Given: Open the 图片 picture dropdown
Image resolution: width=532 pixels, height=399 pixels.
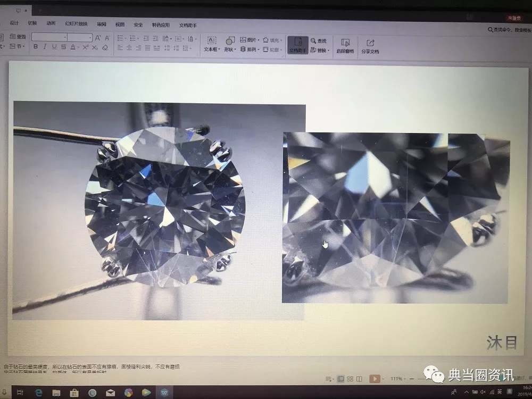Looking at the screenshot, I should (250, 40).
